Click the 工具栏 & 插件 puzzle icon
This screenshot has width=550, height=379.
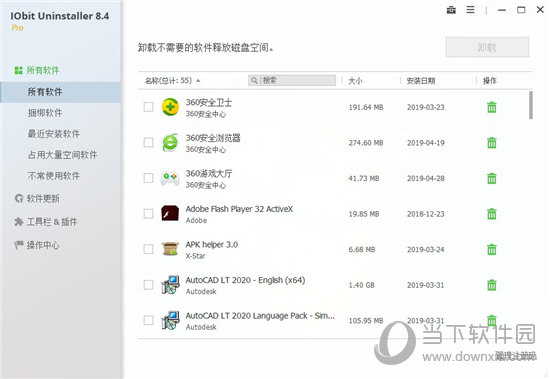[19, 221]
